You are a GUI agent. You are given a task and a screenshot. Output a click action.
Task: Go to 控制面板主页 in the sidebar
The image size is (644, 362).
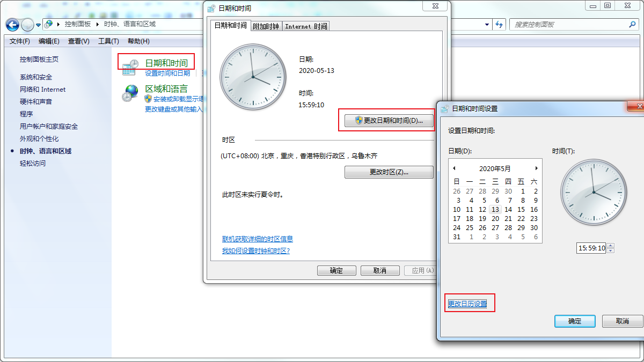pos(39,60)
